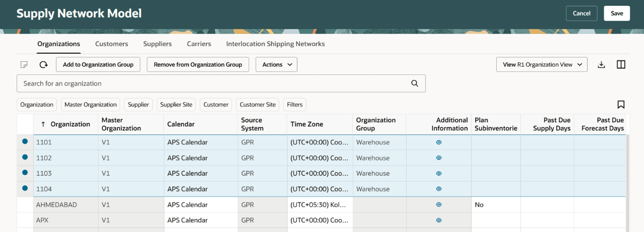644x232 pixels.
Task: View additional information for AHMEDABAD
Action: coord(439,204)
